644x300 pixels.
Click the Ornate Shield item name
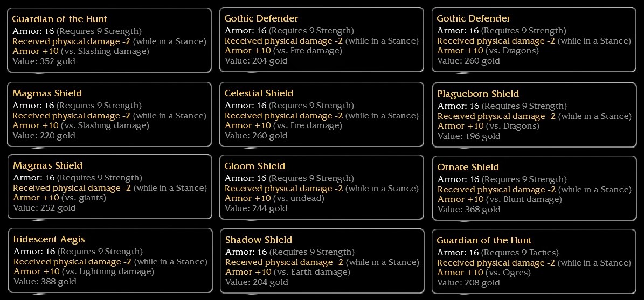pos(468,167)
